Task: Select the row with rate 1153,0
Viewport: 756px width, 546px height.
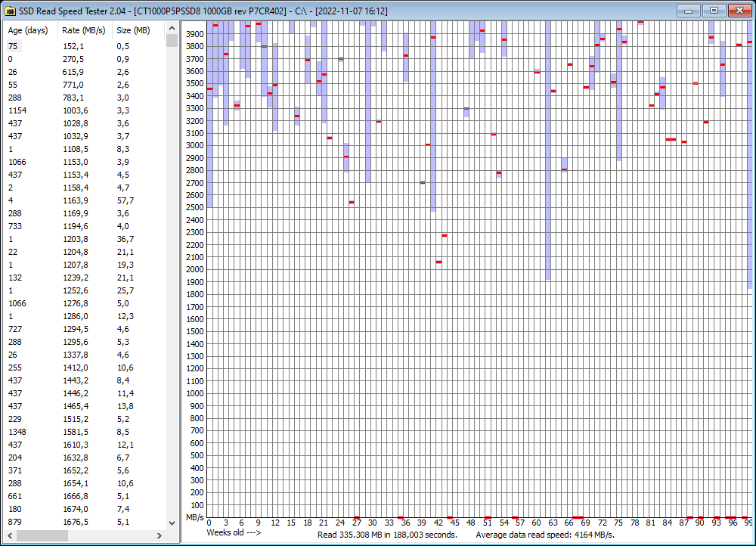Action: click(x=85, y=162)
